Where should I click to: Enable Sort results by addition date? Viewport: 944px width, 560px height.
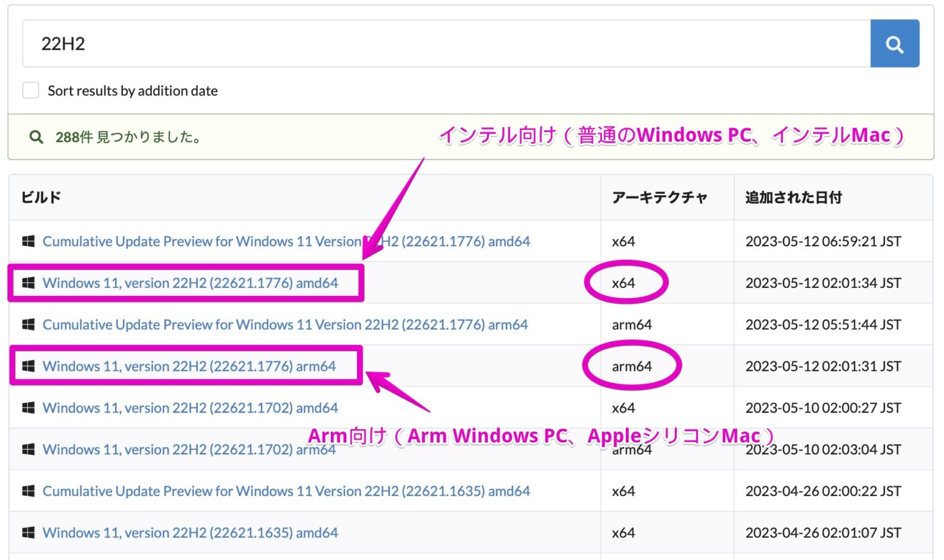pos(30,90)
